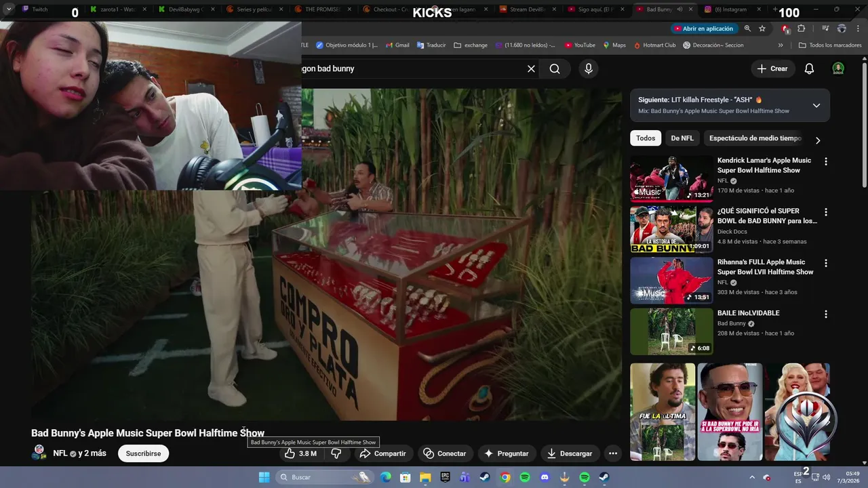This screenshot has height=488, width=868.
Task: Show hidden system tray icons
Action: [751, 477]
